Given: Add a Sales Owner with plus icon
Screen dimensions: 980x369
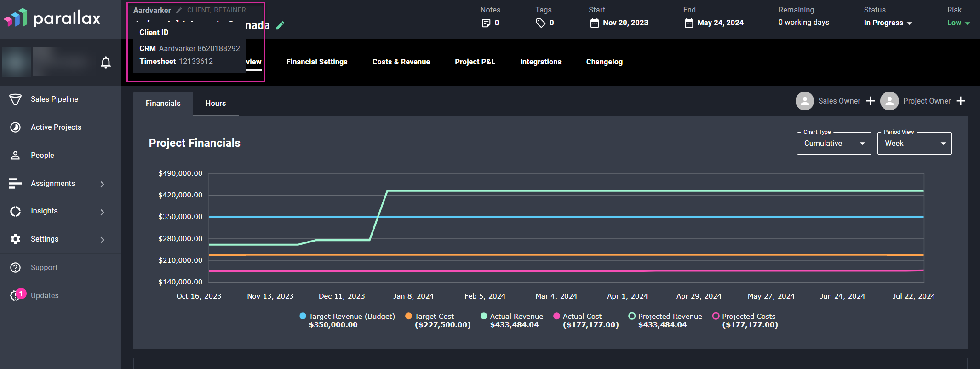Looking at the screenshot, I should pyautogui.click(x=871, y=101).
